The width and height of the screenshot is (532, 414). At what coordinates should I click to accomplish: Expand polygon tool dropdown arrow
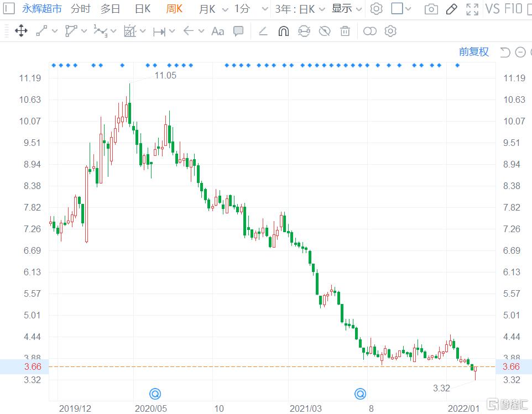[x=84, y=31]
